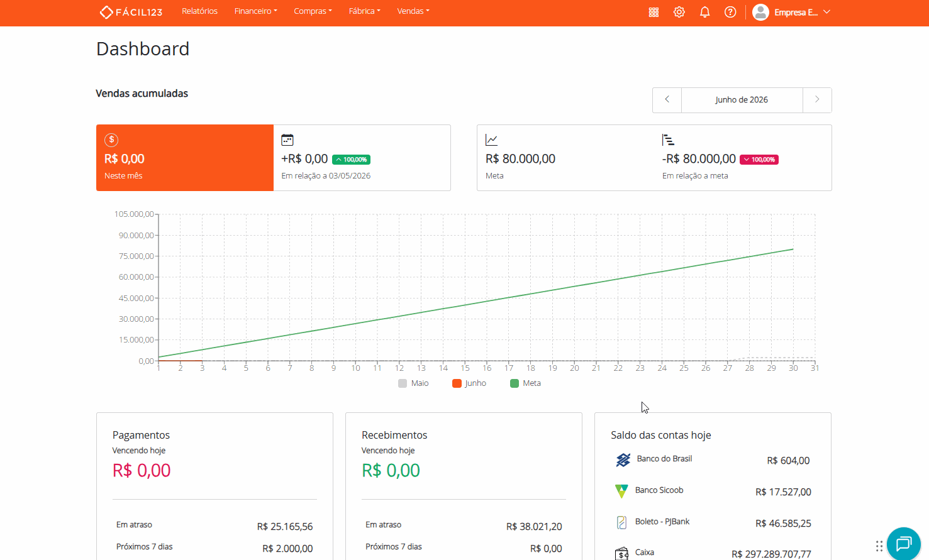This screenshot has width=929, height=560.
Task: Toggle the Junho series in legend
Action: pyautogui.click(x=469, y=383)
